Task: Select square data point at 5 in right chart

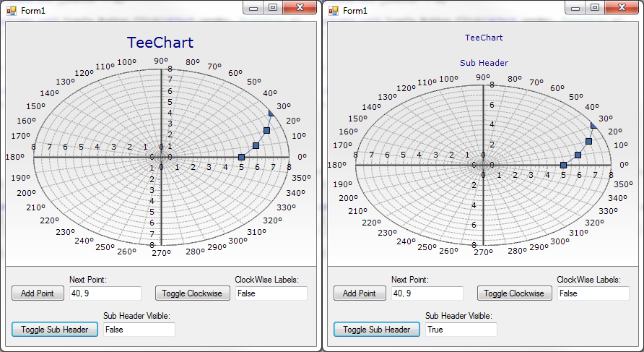Action: coord(563,165)
